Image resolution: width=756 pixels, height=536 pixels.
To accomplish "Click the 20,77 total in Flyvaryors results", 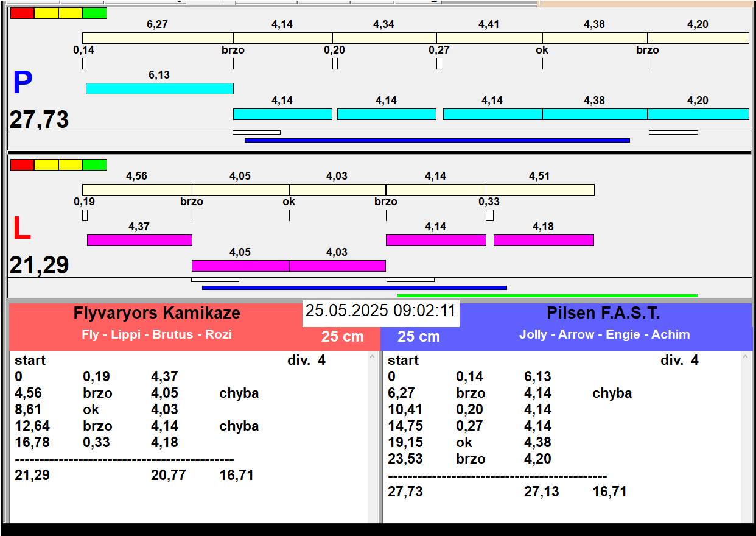I will point(169,475).
